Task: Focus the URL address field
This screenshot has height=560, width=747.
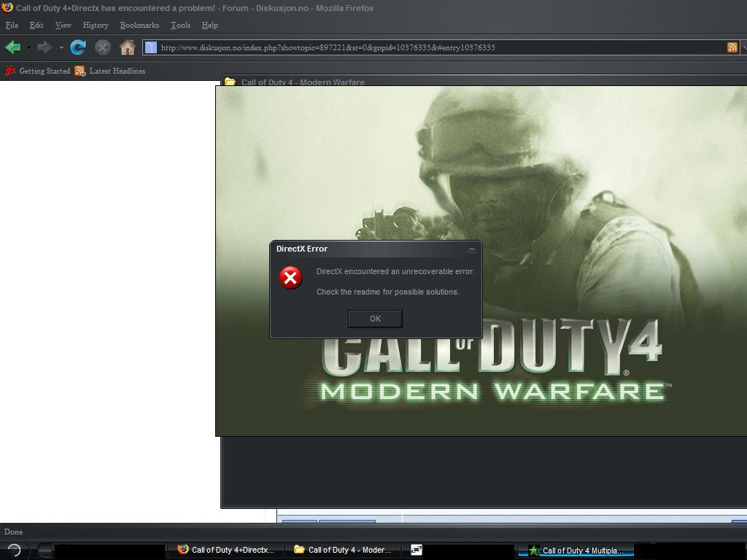Action: coord(441,47)
